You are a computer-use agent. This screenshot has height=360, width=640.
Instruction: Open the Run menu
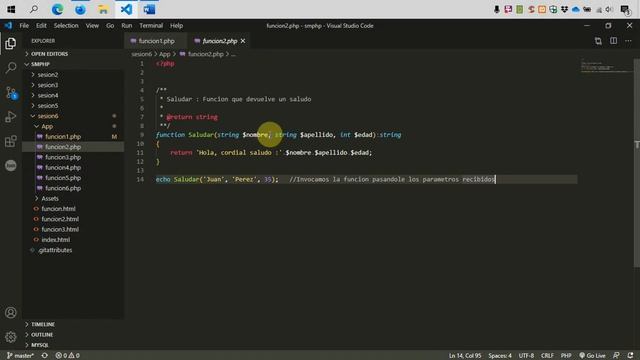coord(127,25)
